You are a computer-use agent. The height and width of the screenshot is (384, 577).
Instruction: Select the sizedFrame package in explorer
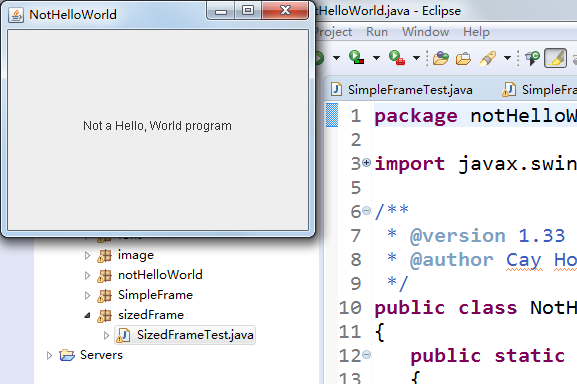click(151, 315)
